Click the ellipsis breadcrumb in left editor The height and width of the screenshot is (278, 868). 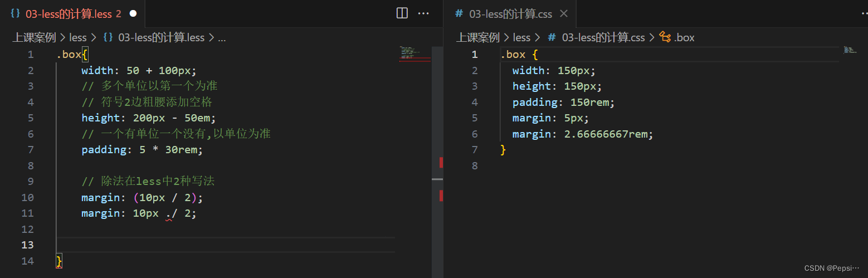[222, 37]
